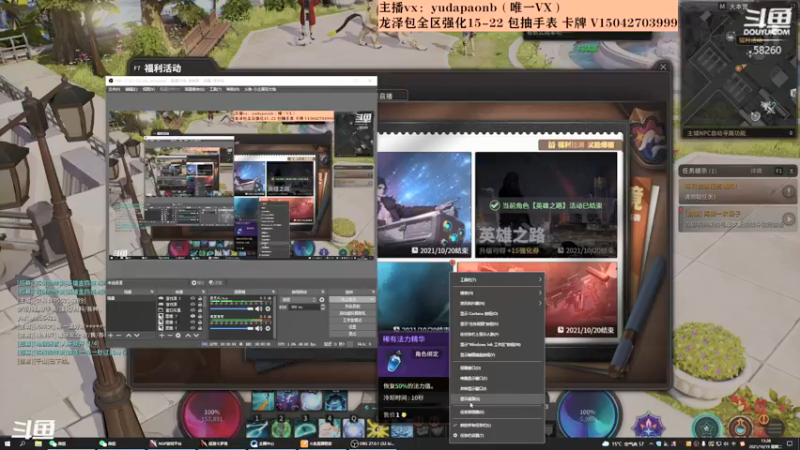Add a new source in OBS sources panel

pos(162,336)
